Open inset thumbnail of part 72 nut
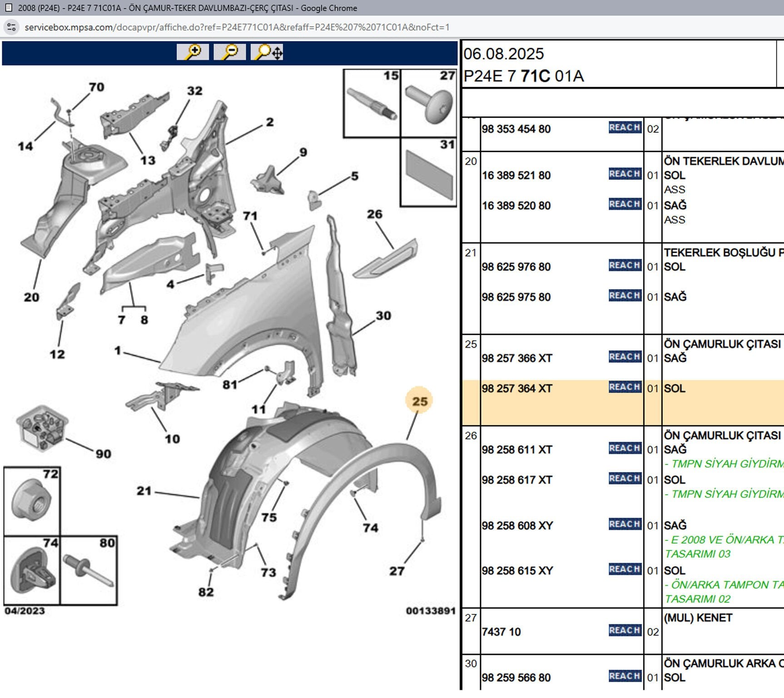 pyautogui.click(x=32, y=501)
